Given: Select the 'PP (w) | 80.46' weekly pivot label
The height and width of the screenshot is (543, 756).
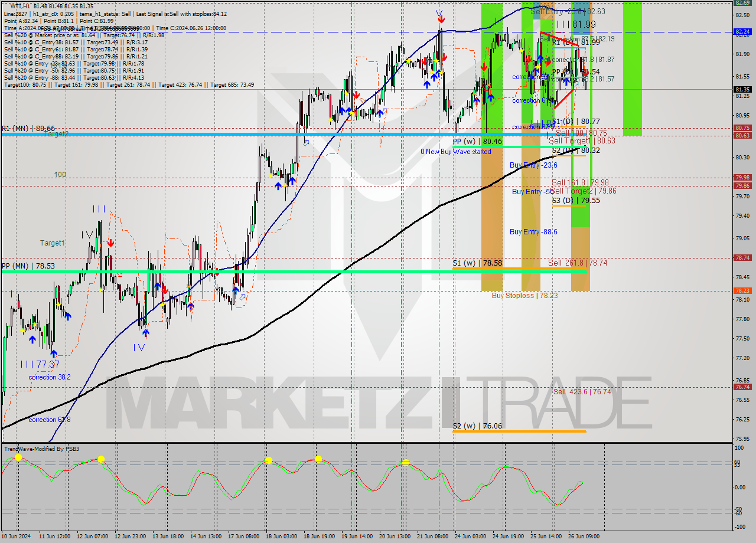Looking at the screenshot, I should click(x=477, y=142).
